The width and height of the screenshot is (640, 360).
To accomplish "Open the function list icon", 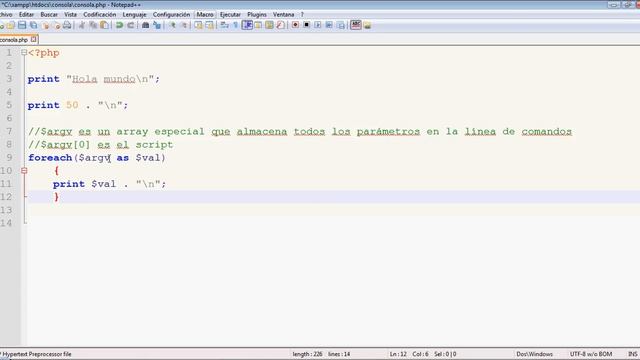I will pos(280,25).
